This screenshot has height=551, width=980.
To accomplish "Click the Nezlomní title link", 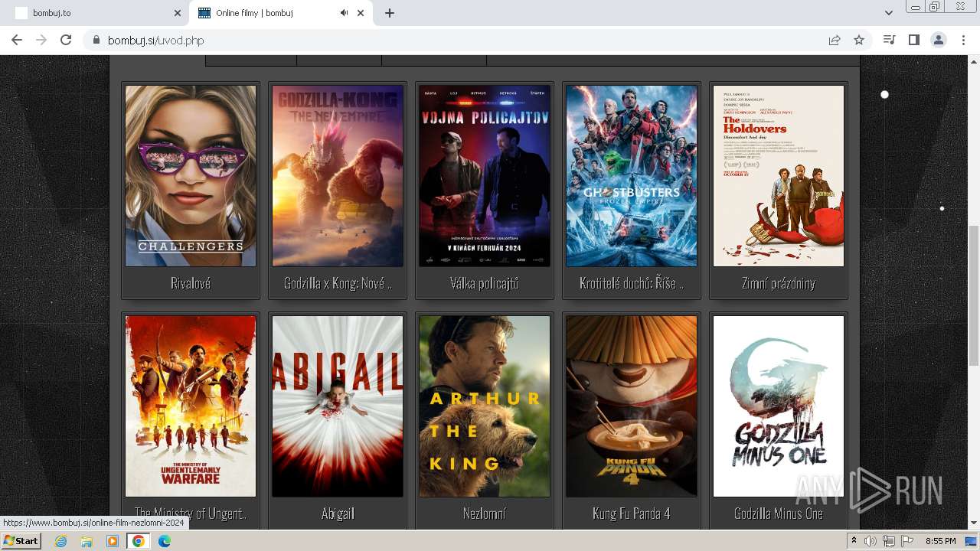I will (485, 514).
